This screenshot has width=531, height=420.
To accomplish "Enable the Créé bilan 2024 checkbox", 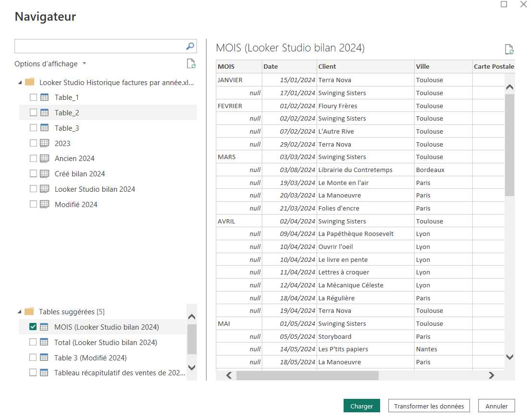I will (x=33, y=173).
